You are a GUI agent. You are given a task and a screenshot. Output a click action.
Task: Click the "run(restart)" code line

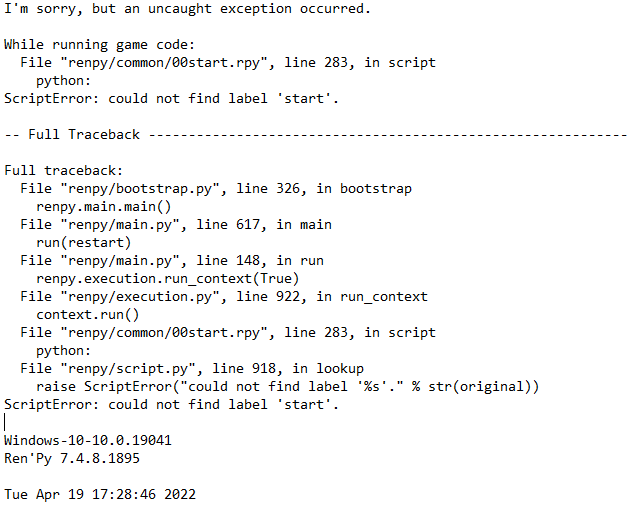[84, 243]
